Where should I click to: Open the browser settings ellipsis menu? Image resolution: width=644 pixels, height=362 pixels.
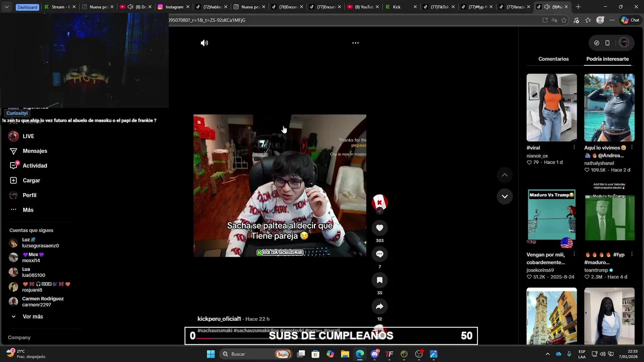[612, 20]
